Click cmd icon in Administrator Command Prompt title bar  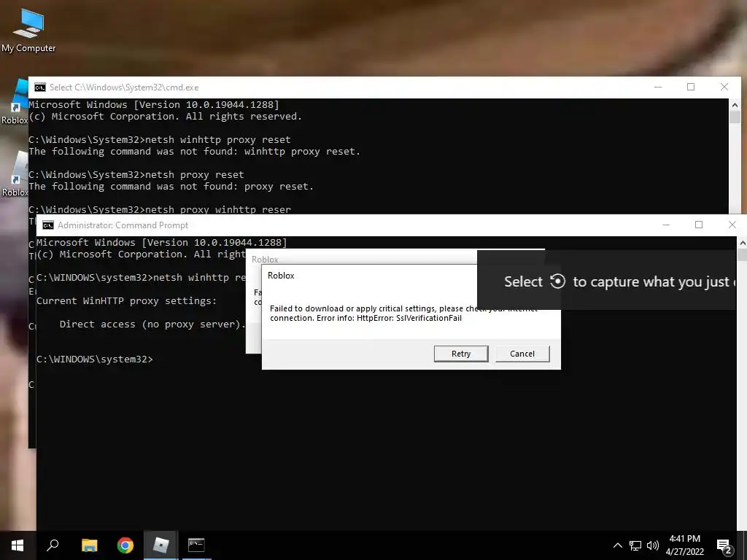pos(47,225)
